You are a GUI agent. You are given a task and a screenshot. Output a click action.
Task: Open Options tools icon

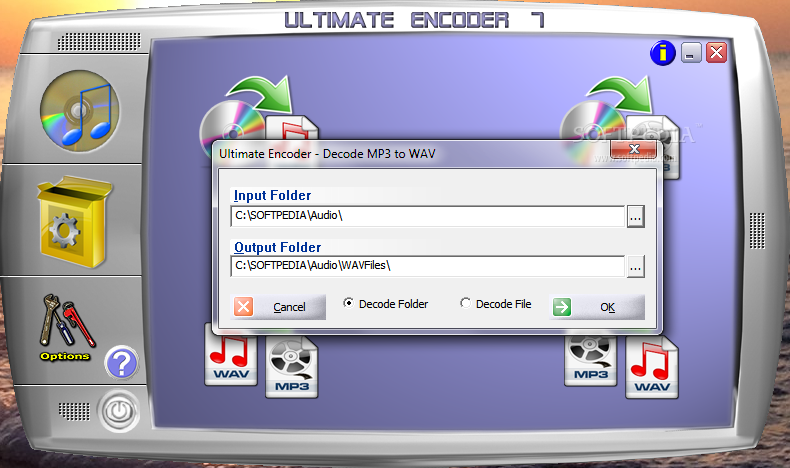point(67,327)
